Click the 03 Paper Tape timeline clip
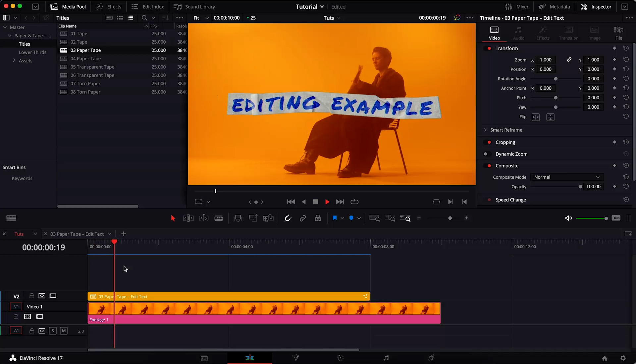The image size is (636, 364). click(x=229, y=296)
